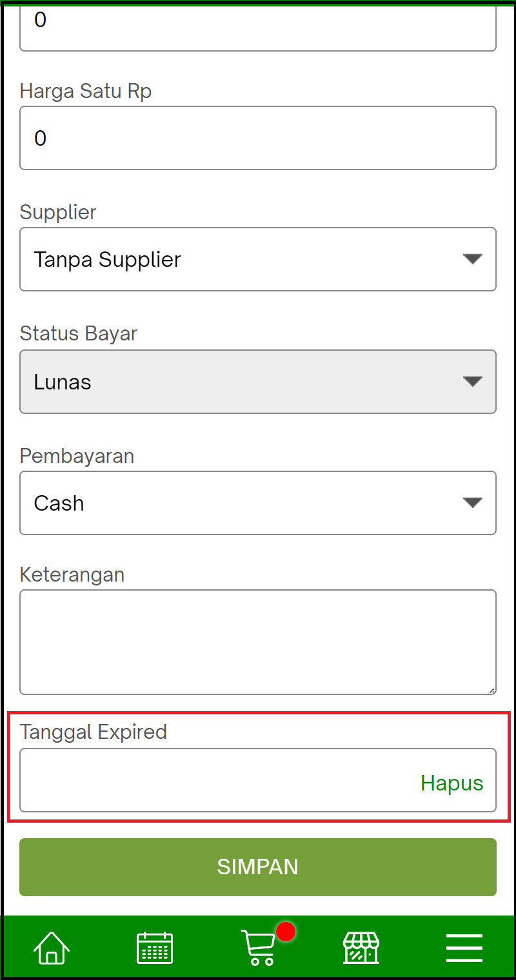
Task: Open the calendar icon in bottom bar
Action: (155, 947)
